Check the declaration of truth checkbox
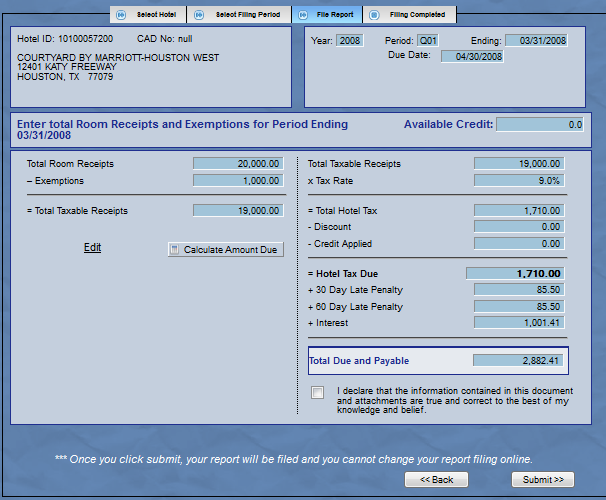This screenshot has width=606, height=500. (x=318, y=392)
